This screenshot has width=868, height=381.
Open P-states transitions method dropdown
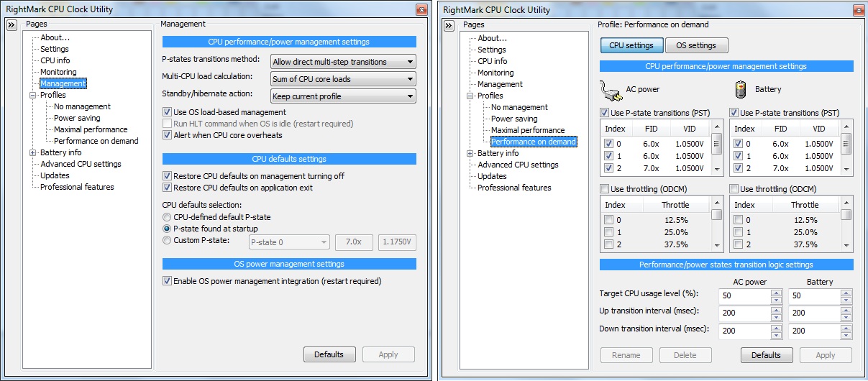tap(343, 62)
